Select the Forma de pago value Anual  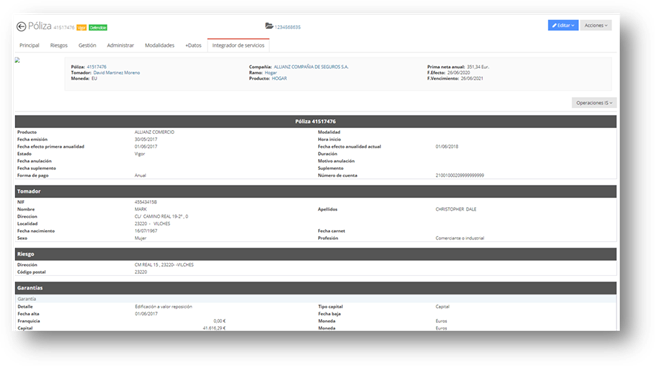pyautogui.click(x=140, y=175)
